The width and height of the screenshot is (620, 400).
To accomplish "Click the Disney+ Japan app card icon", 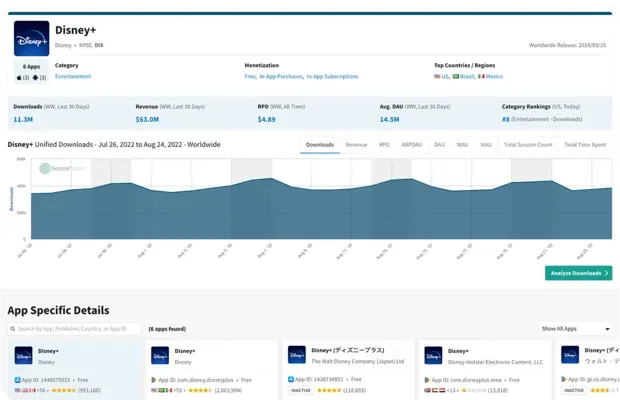I will 297,355.
